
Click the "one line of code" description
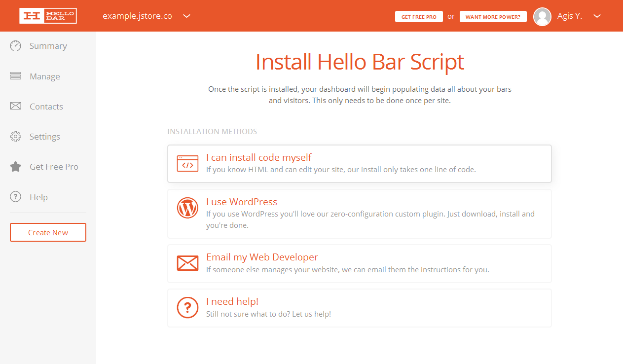(x=341, y=170)
